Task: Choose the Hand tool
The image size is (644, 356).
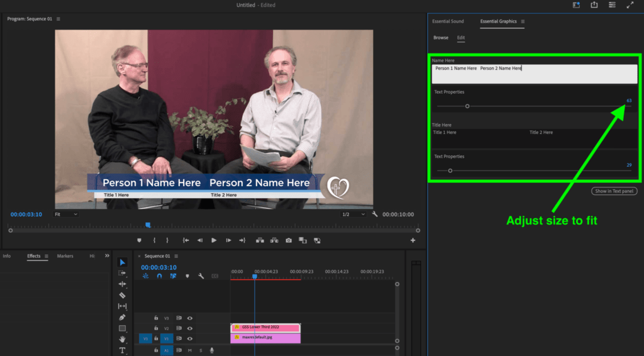Action: pos(122,339)
